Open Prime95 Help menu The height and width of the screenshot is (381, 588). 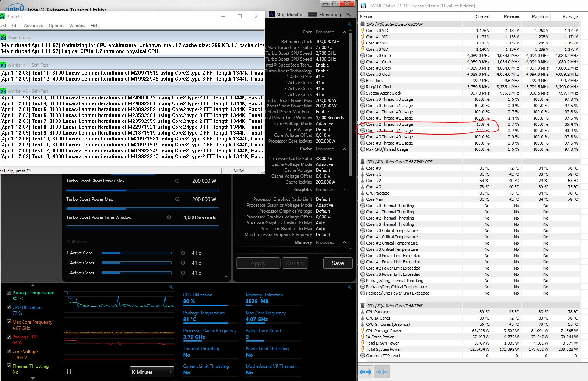[95, 26]
